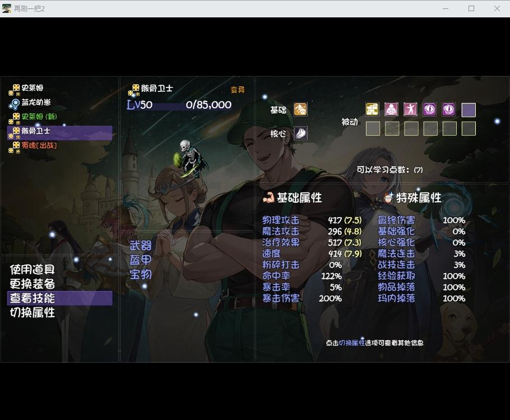Select the first purple eye passive icon
Viewport: 510px width, 420px height.
point(430,110)
